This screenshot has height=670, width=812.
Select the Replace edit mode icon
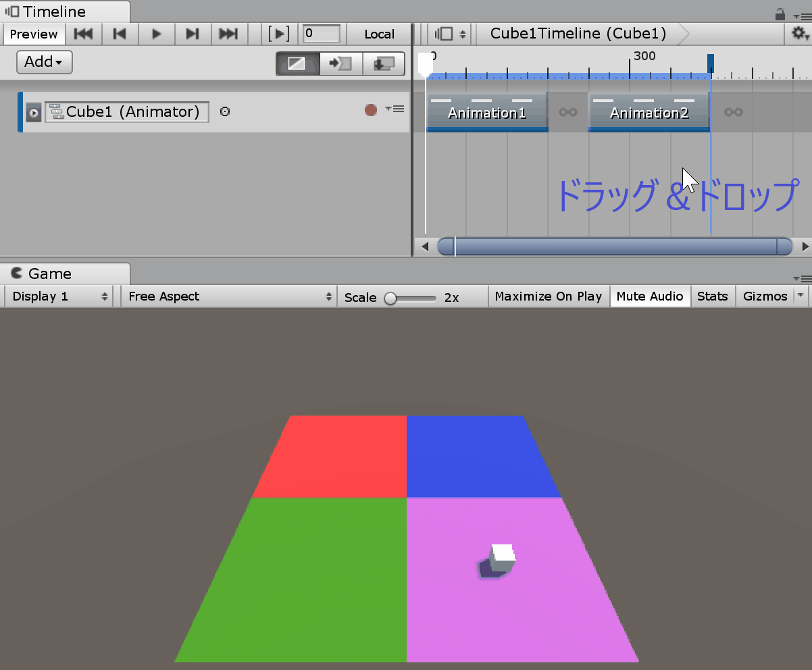click(x=384, y=62)
